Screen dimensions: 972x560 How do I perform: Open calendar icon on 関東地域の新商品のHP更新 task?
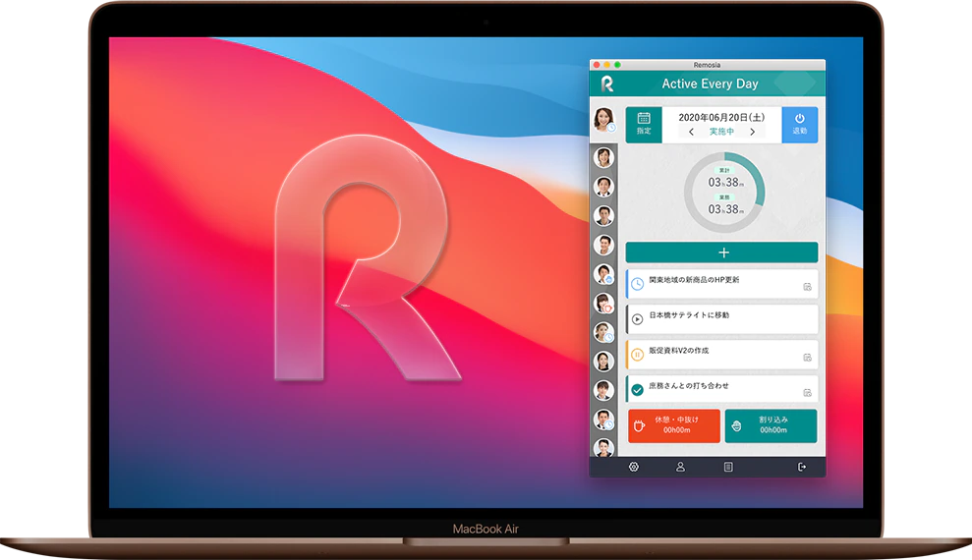pos(807,287)
